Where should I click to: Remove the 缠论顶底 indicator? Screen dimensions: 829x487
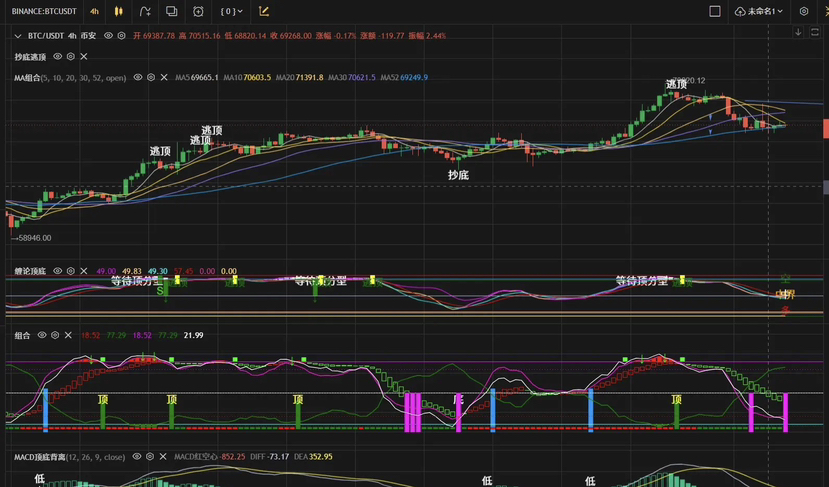(x=84, y=271)
